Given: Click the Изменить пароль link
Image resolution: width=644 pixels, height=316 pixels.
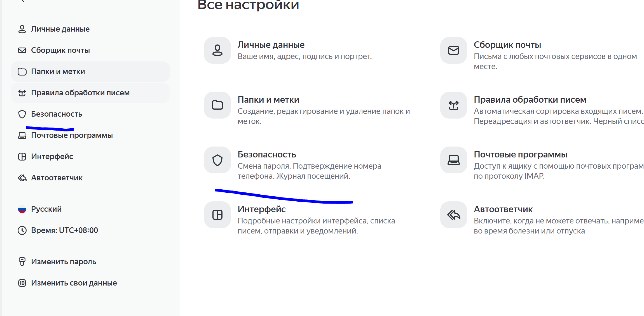Looking at the screenshot, I should 64,262.
